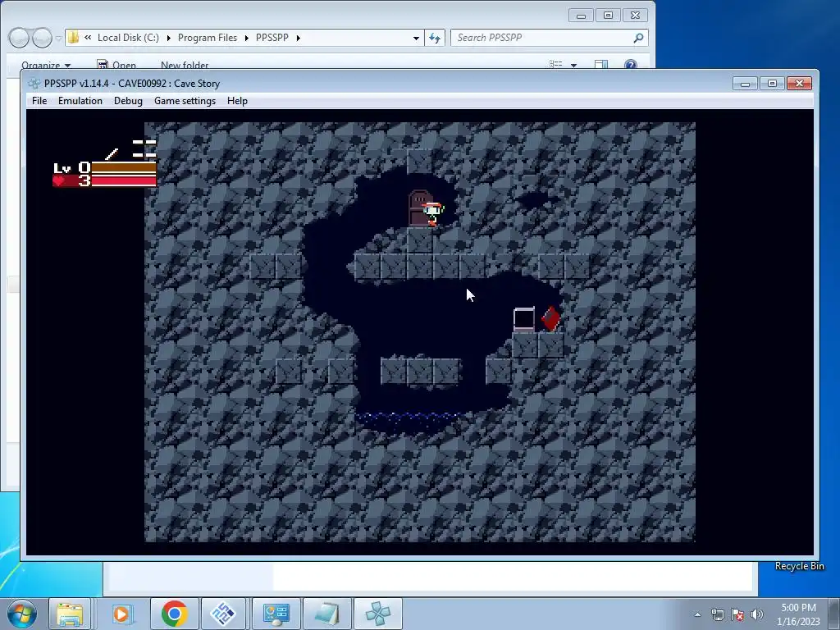
Task: Open the Help menu
Action: tap(237, 101)
